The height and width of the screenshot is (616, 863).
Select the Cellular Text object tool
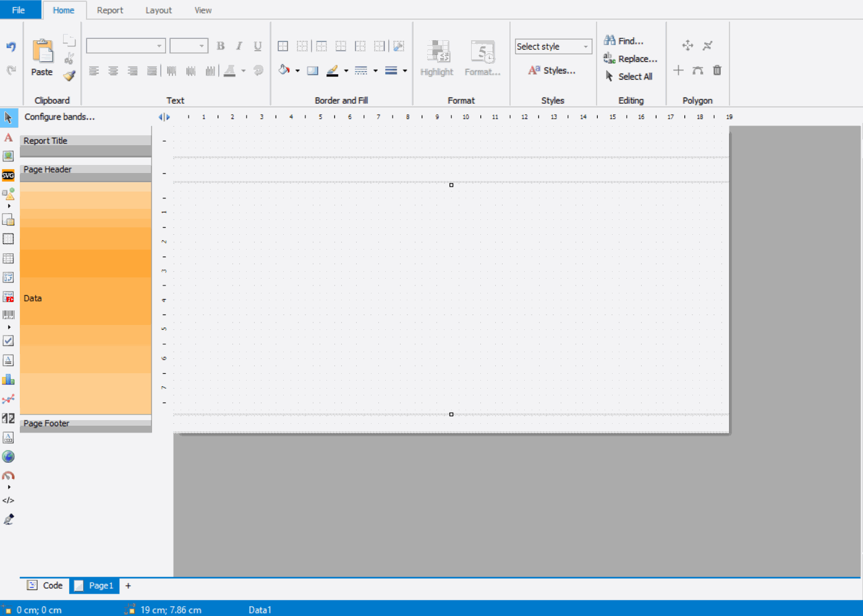(x=8, y=437)
